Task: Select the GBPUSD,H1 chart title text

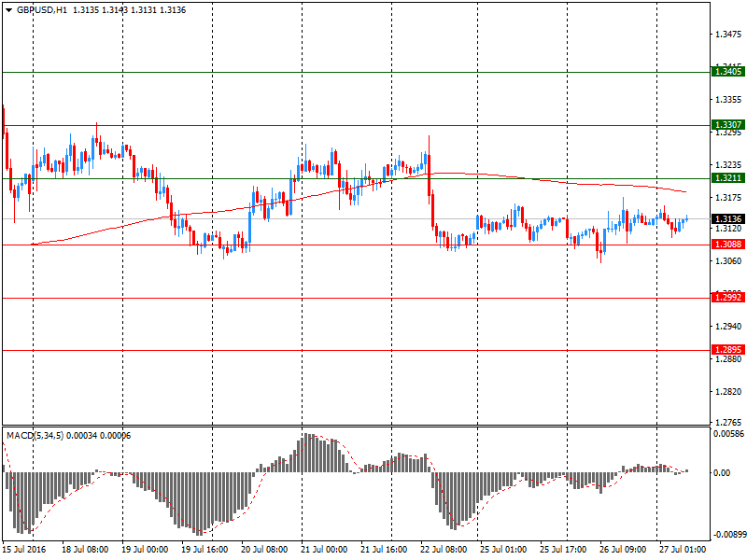Action: [42, 10]
